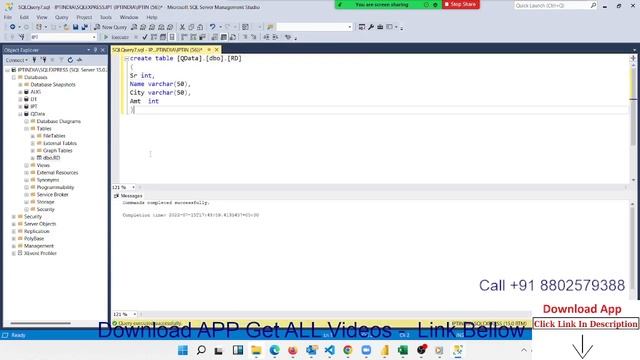640x360 pixels.
Task: Open the Tools menu
Action: tap(106, 17)
